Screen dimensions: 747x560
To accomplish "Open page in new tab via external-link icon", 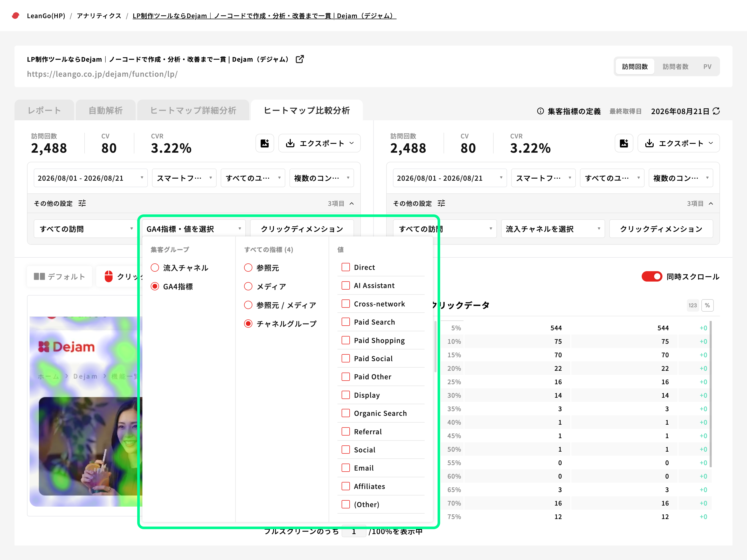I will pos(300,59).
